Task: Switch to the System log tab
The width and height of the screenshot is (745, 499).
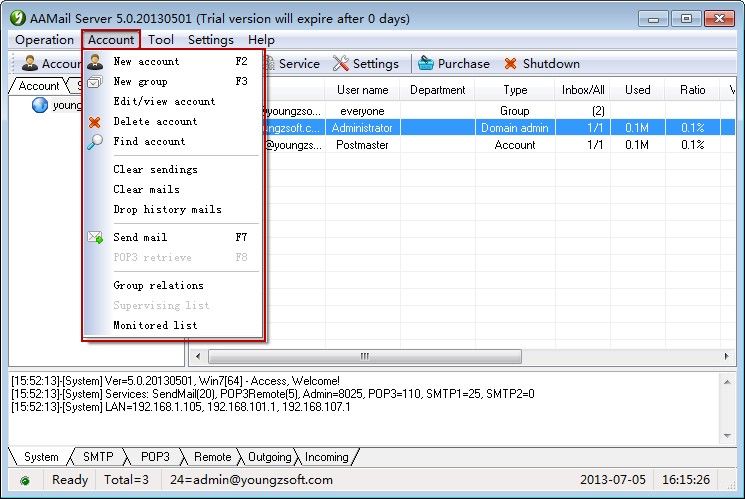Action: click(41, 457)
